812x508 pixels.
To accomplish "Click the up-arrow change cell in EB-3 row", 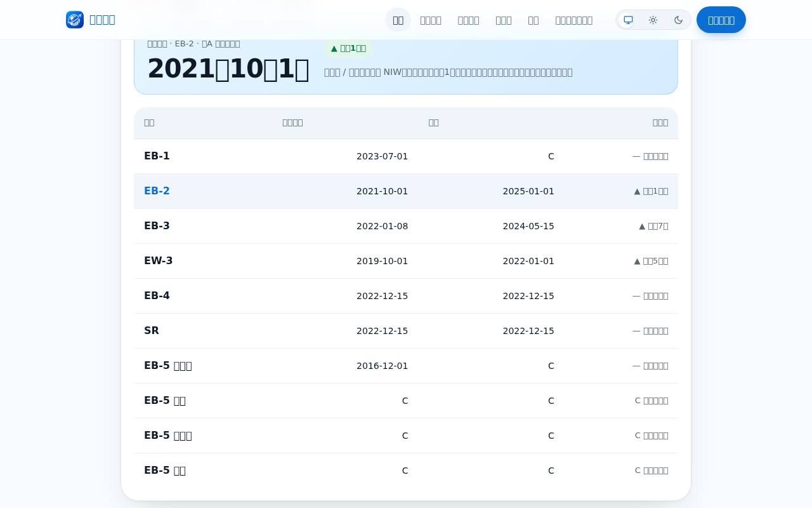I will [x=653, y=226].
